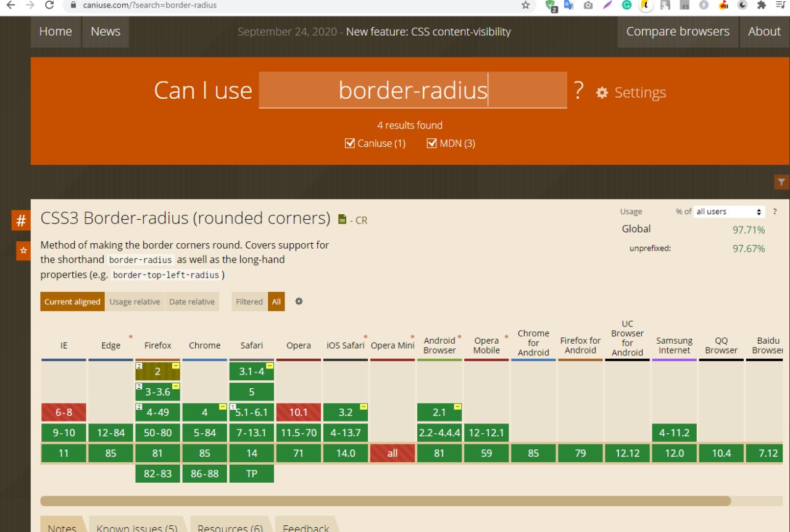Open the Feedback tab

(306, 525)
